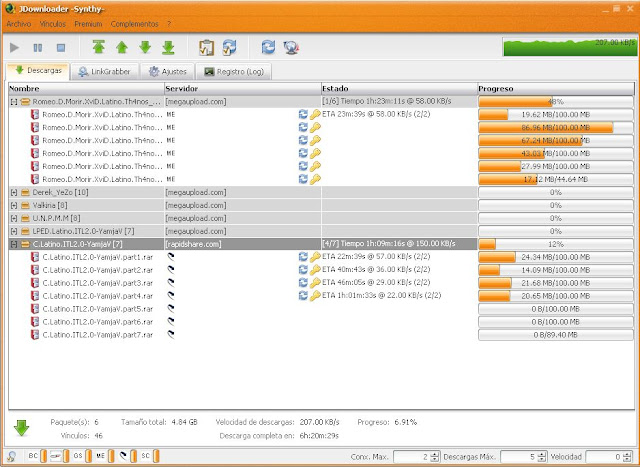Screen dimensions: 640x467
Task: Collapse the C.Latino.ITL2.0-YamjaV [7] package
Action: click(x=14, y=244)
